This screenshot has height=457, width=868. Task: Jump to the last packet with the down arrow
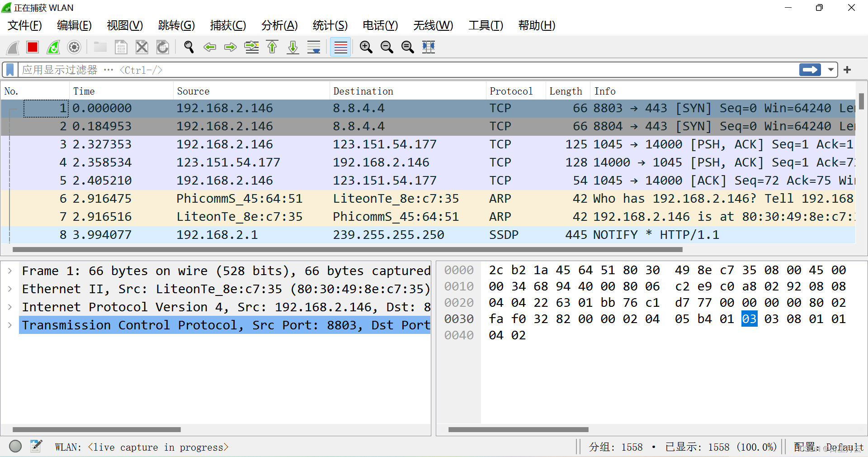coord(293,47)
